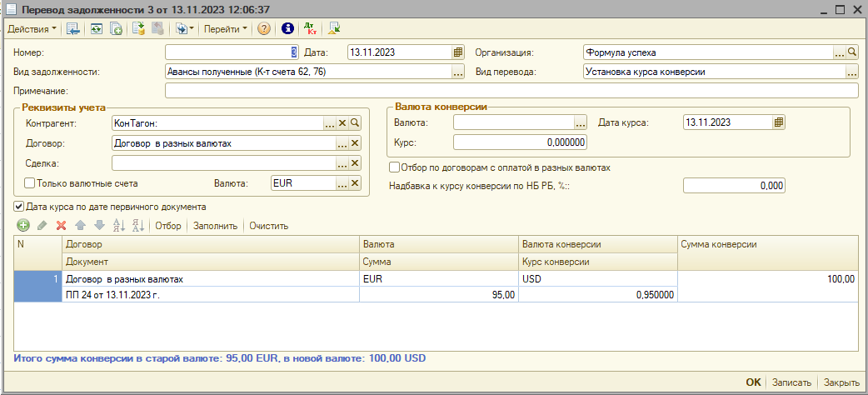868x395 pixels.
Task: Click the green add row icon
Action: pos(22,225)
